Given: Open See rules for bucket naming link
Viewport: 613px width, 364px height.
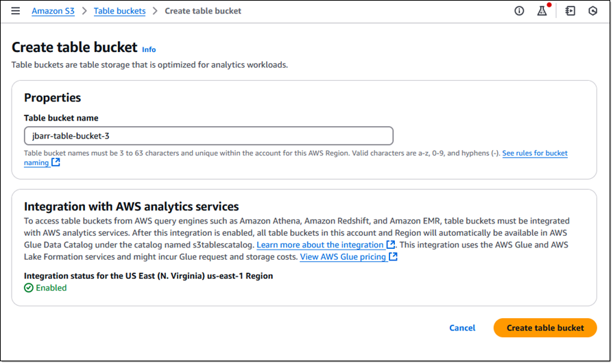Looking at the screenshot, I should (x=535, y=154).
